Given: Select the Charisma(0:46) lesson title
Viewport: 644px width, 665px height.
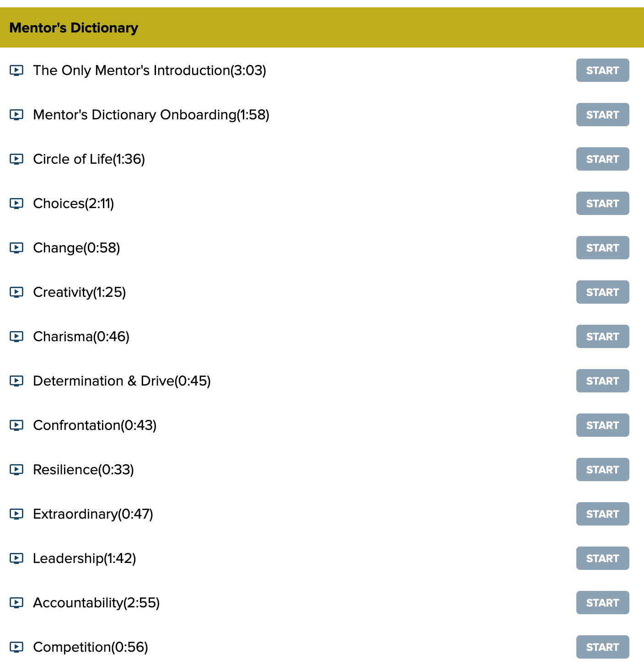Looking at the screenshot, I should pos(81,337).
